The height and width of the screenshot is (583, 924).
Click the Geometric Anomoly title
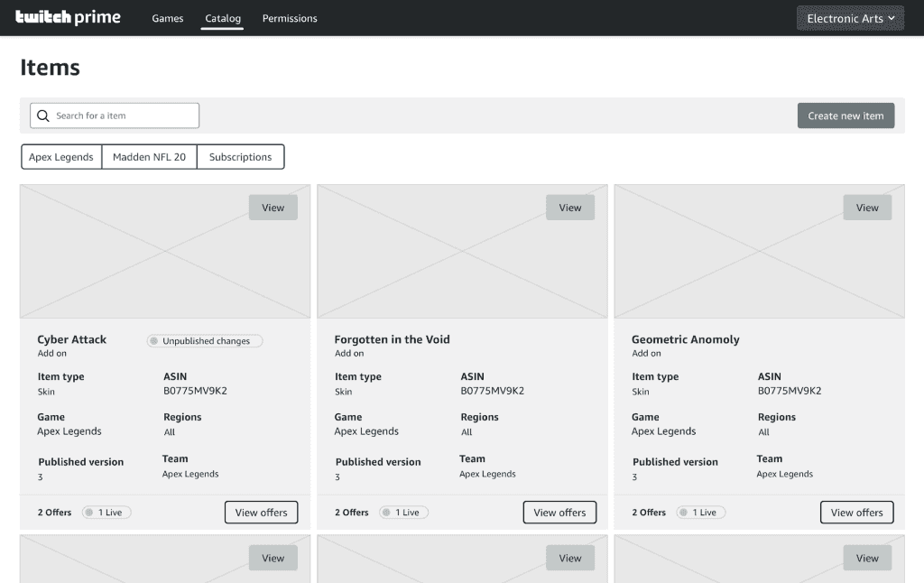click(x=686, y=339)
